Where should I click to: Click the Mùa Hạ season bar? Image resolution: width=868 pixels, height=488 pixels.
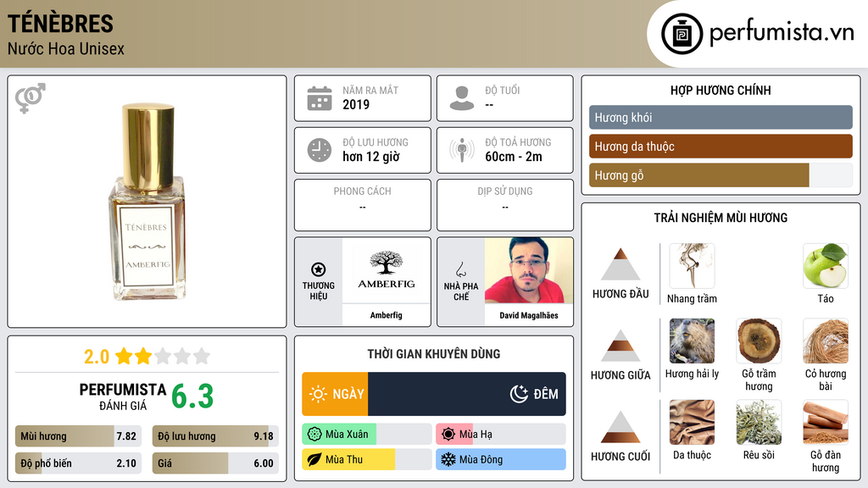(500, 435)
